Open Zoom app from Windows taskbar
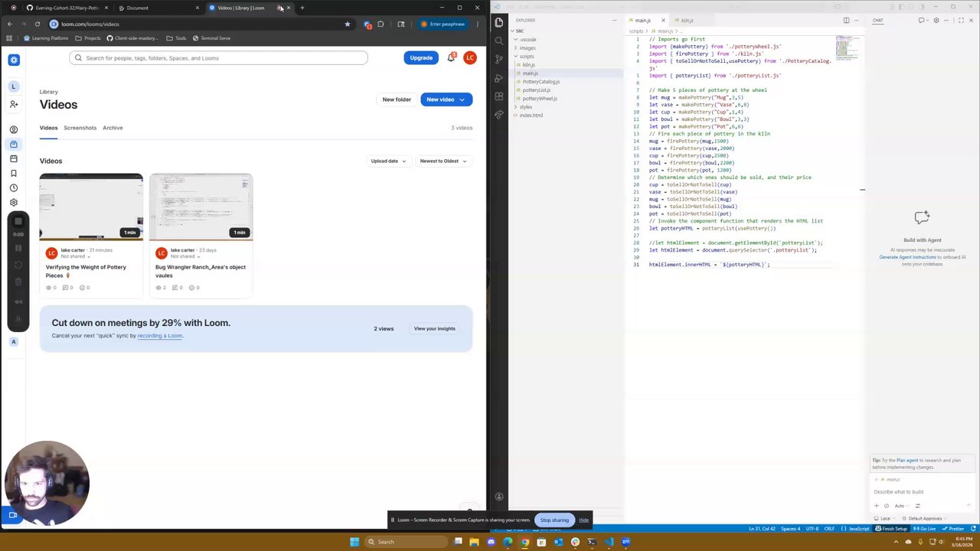The height and width of the screenshot is (551, 980). pos(626,542)
